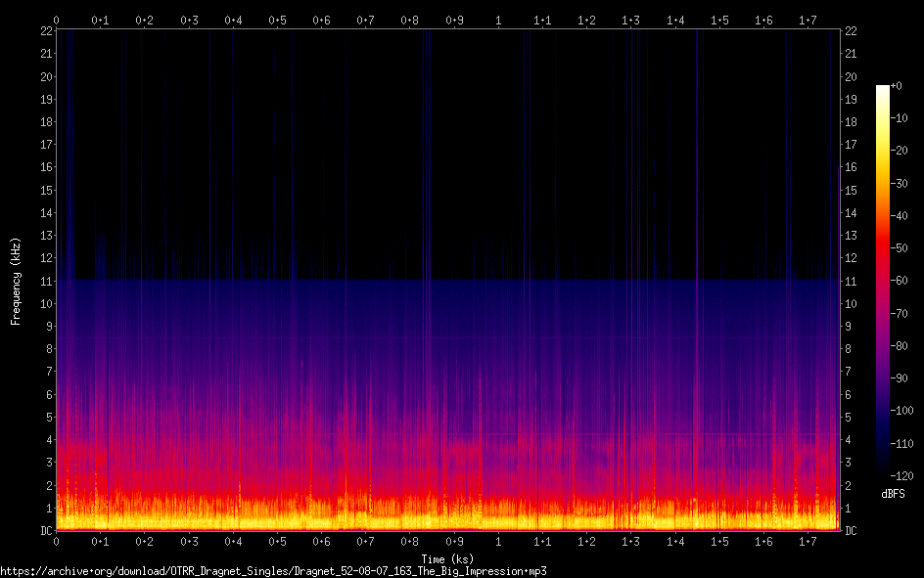Click the 'Frequency (kHz)' axis title
The image size is (924, 578).
tap(16, 281)
